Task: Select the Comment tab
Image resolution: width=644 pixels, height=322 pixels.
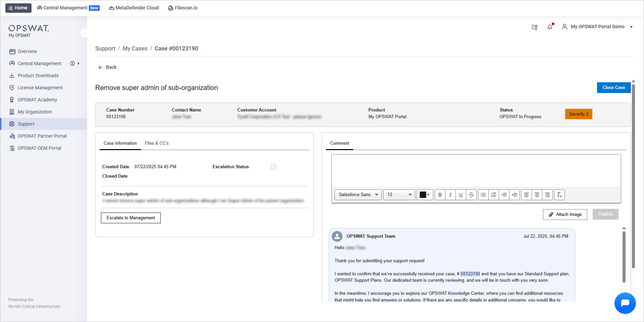Action: (339, 143)
